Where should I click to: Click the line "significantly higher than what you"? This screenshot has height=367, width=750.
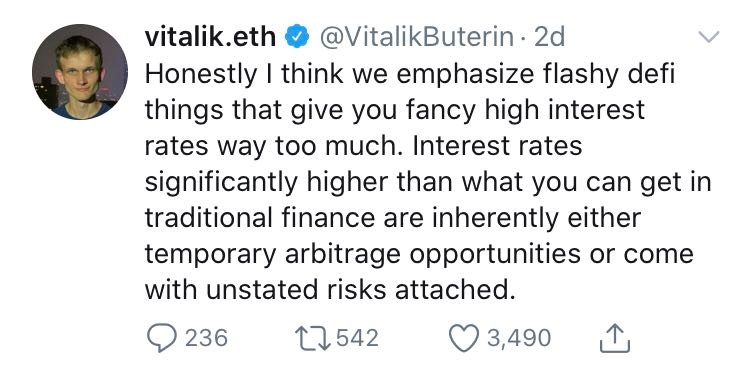(428, 183)
